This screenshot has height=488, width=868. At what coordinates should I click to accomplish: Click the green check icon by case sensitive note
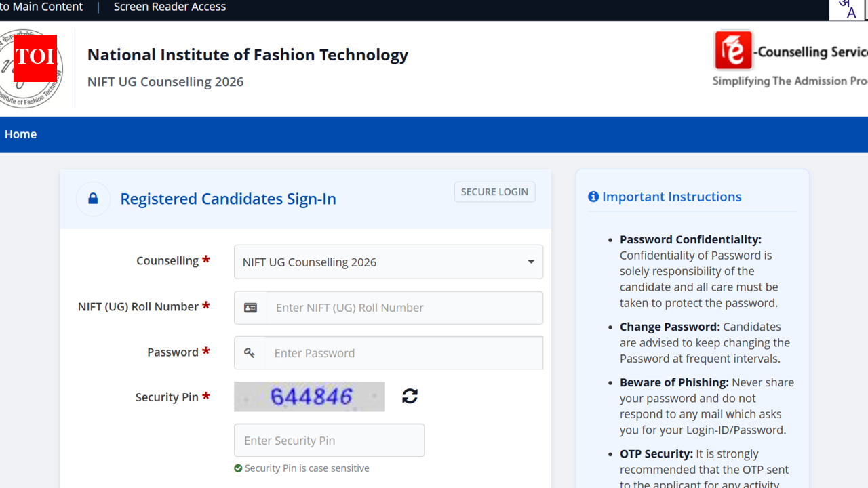coord(238,468)
